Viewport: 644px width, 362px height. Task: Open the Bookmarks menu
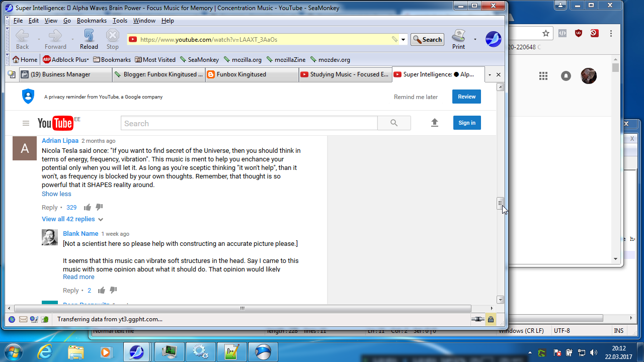[92, 21]
